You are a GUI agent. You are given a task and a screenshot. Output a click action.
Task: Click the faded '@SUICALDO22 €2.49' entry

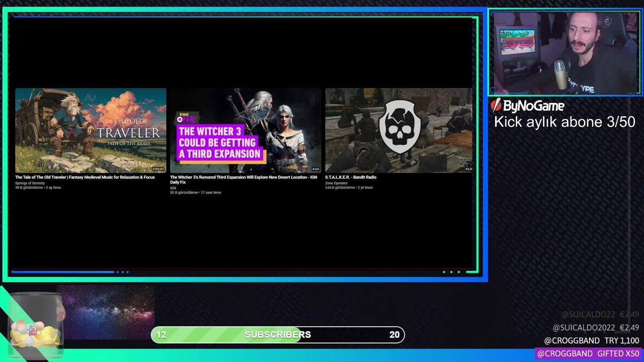pos(600,314)
